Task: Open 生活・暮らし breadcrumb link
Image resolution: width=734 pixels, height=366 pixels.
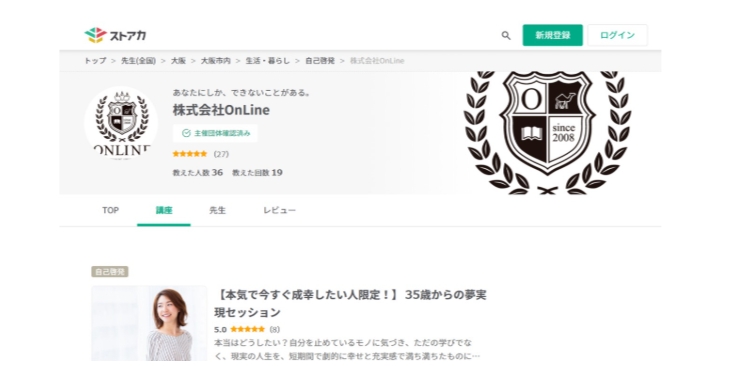Action: (268, 61)
